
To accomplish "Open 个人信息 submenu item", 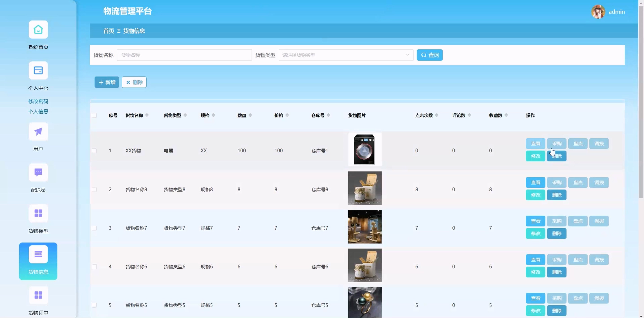I will pos(38,111).
